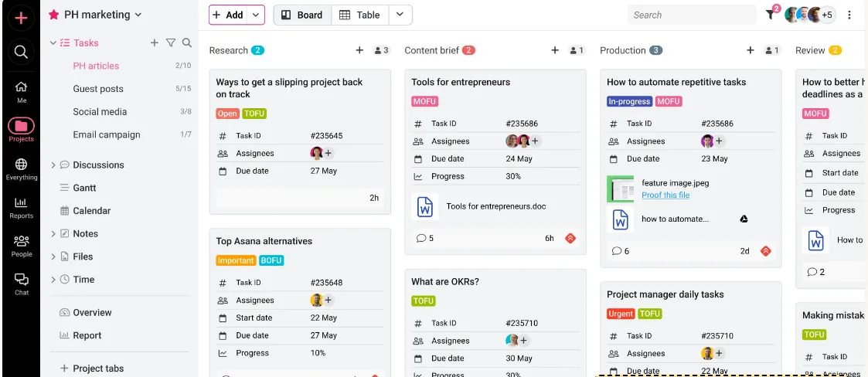
Task: Open the Calendar view
Action: [x=91, y=211]
